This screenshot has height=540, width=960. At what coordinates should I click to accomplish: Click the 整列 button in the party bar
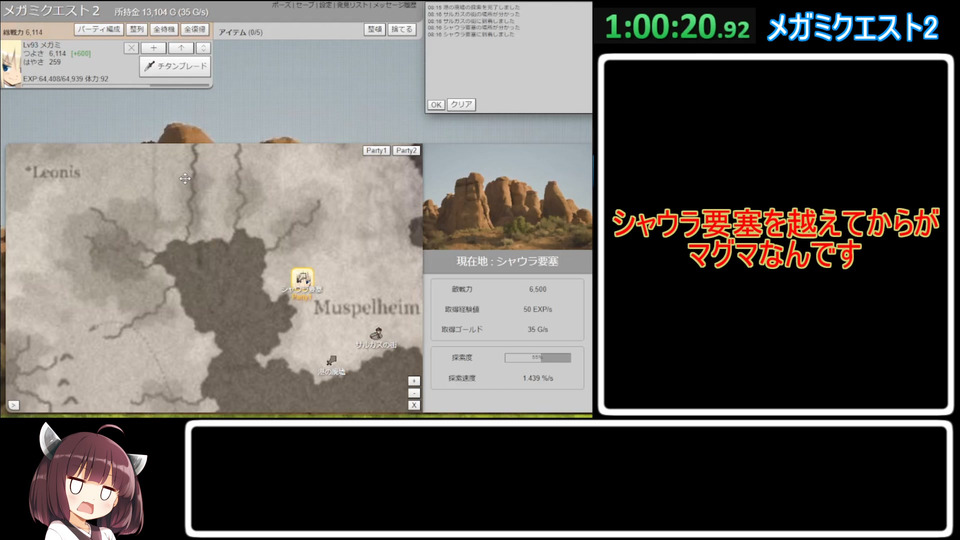tap(137, 29)
